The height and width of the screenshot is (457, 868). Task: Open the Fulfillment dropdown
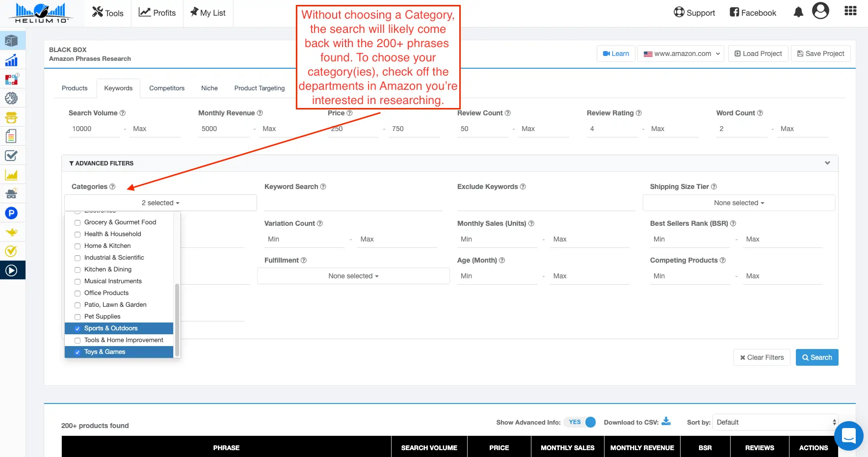click(353, 276)
